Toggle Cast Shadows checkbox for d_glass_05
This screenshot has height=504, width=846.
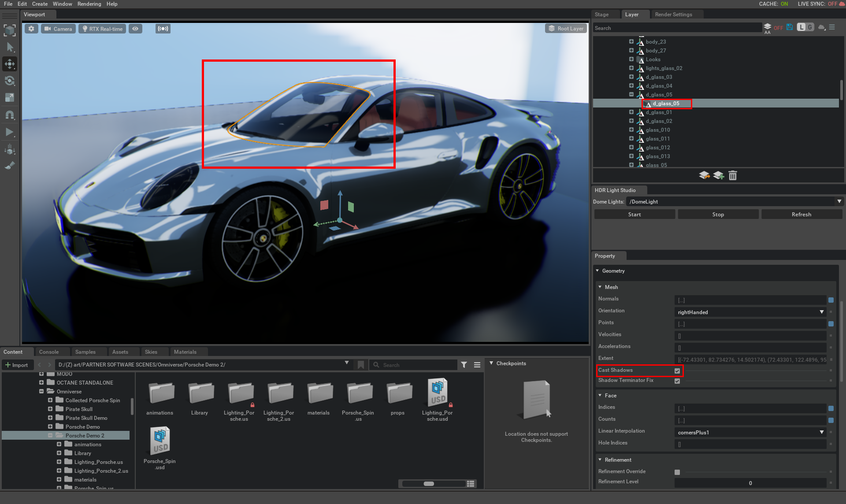(x=677, y=370)
